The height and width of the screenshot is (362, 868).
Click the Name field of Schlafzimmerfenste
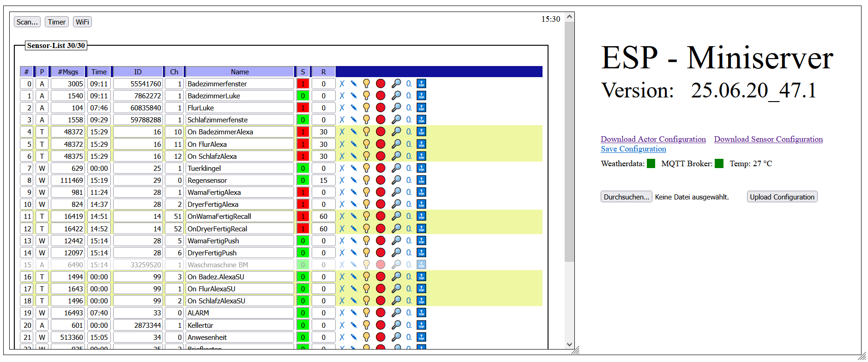[x=239, y=120]
